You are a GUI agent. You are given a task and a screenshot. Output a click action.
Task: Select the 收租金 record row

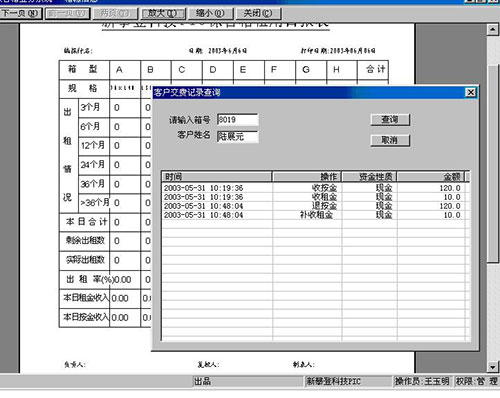315,197
